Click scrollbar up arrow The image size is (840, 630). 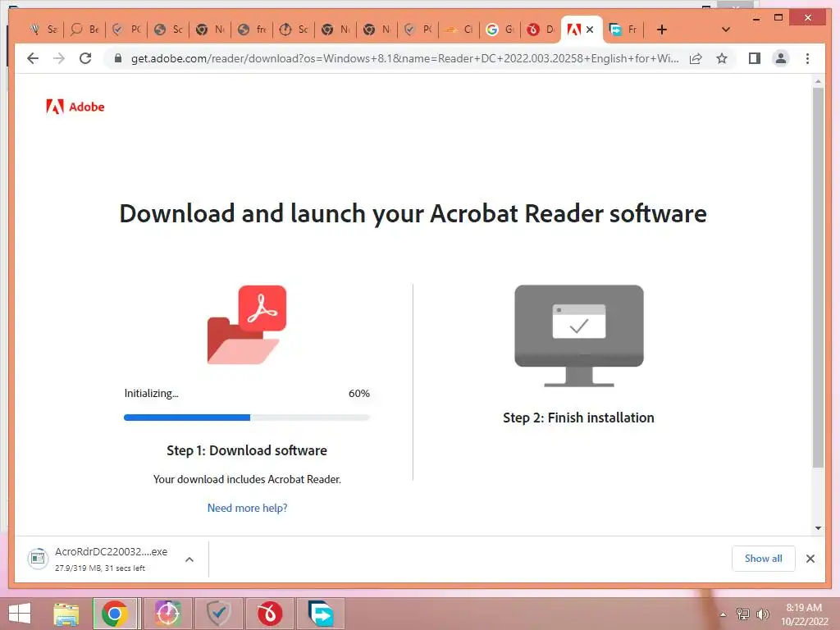point(818,81)
